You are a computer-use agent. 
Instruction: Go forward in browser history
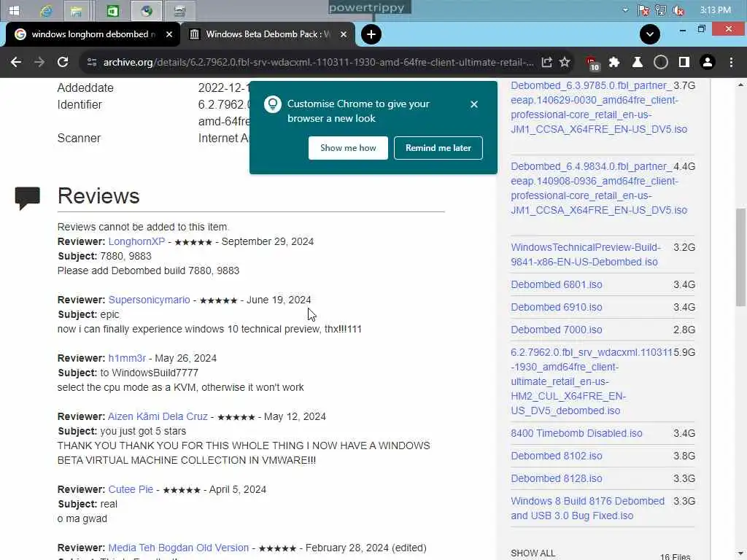pos(39,63)
